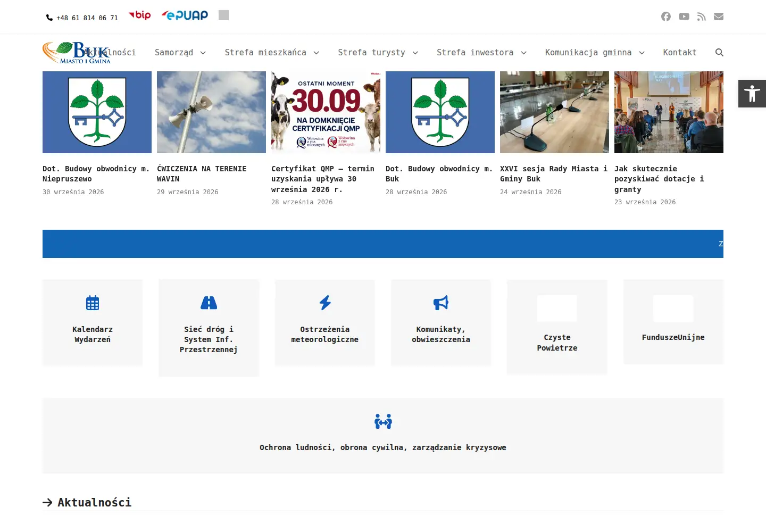This screenshot has width=766, height=532.
Task: Expand the Samorząd dropdown chevron
Action: click(203, 53)
